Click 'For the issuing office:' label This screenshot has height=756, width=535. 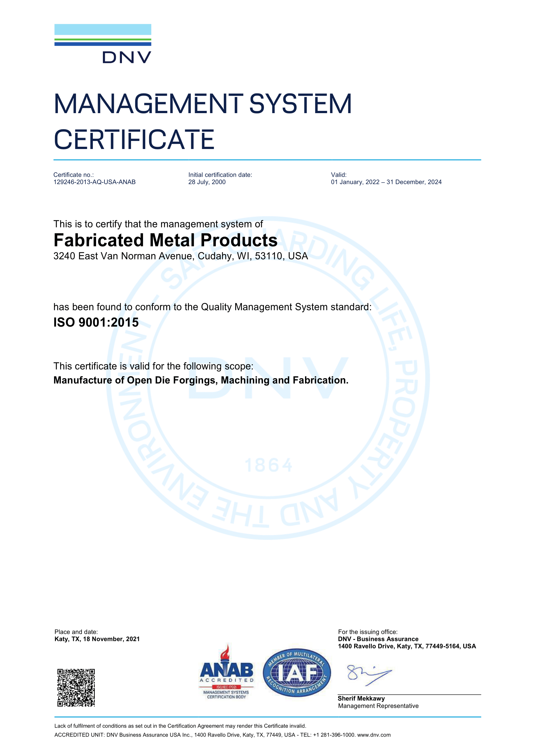pyautogui.click(x=368, y=632)
